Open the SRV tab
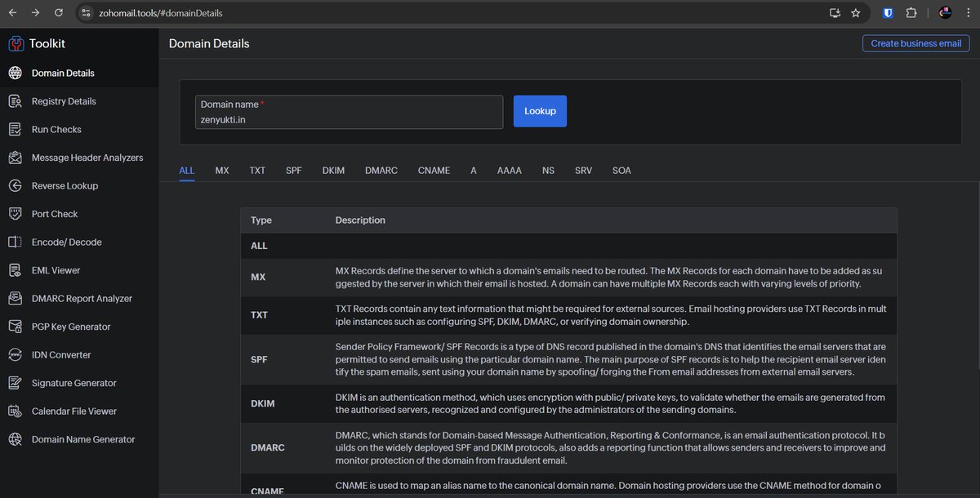 coord(583,171)
